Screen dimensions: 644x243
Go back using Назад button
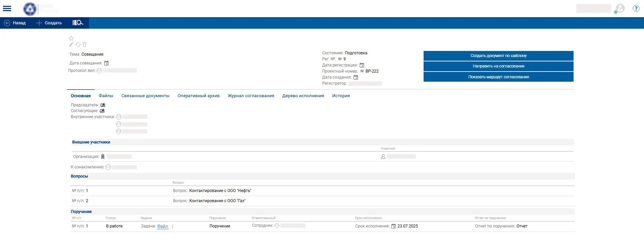(15, 23)
